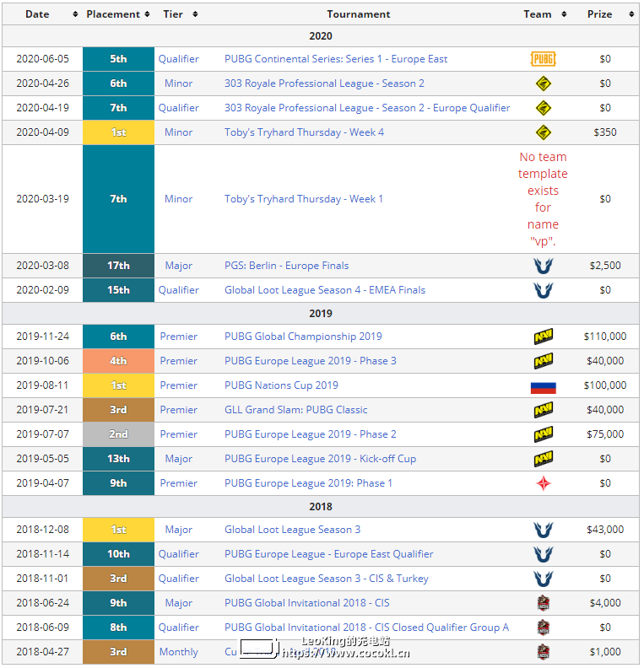Click the NaVi logo in the 2019-07-07 row

click(543, 434)
